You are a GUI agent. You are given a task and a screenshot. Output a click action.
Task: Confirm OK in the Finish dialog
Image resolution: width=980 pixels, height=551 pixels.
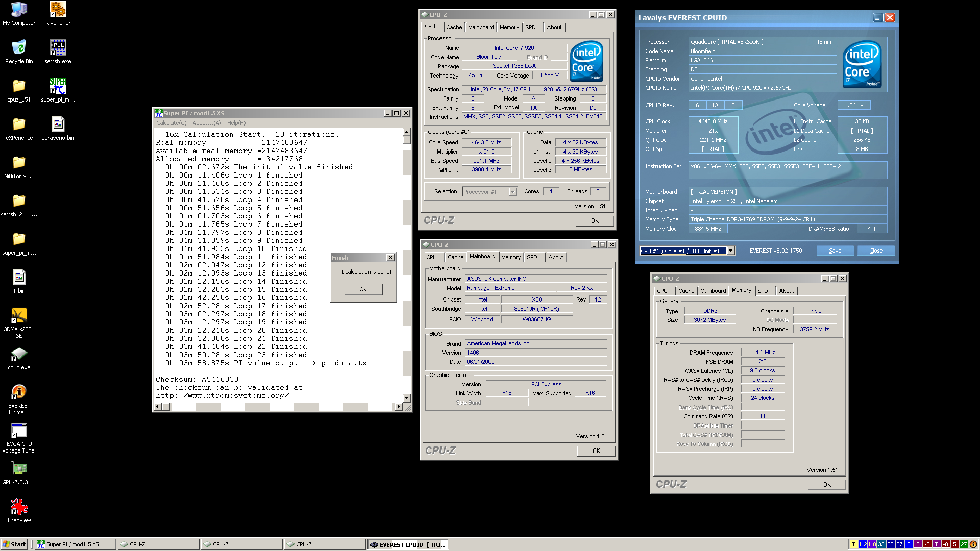coord(363,289)
